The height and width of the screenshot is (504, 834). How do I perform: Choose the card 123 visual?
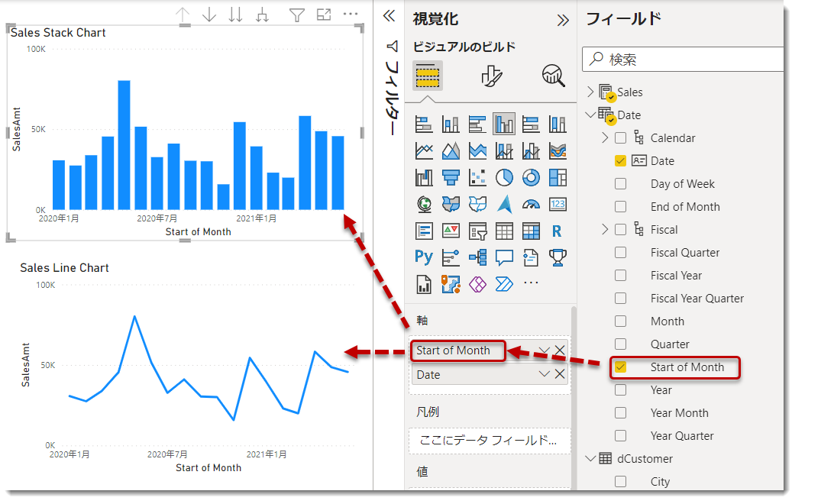558,204
